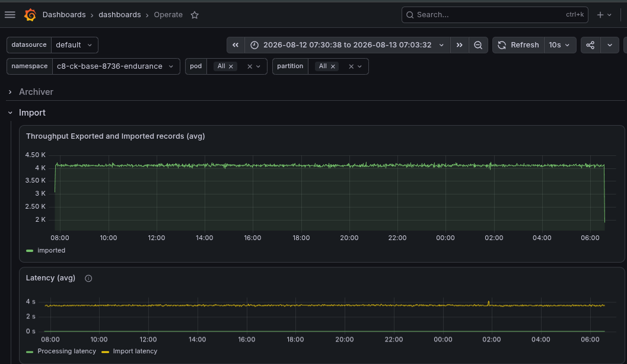This screenshot has height=364, width=627.
Task: Expand the Archiver row
Action: click(10, 92)
